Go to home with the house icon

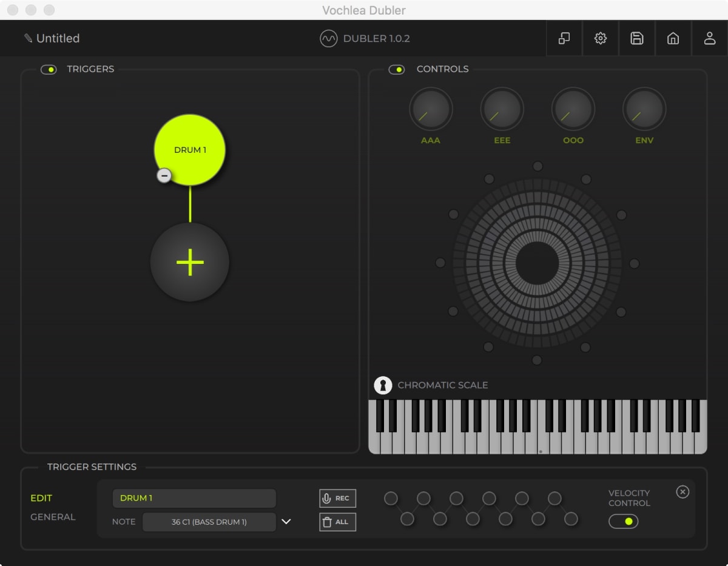coord(673,38)
